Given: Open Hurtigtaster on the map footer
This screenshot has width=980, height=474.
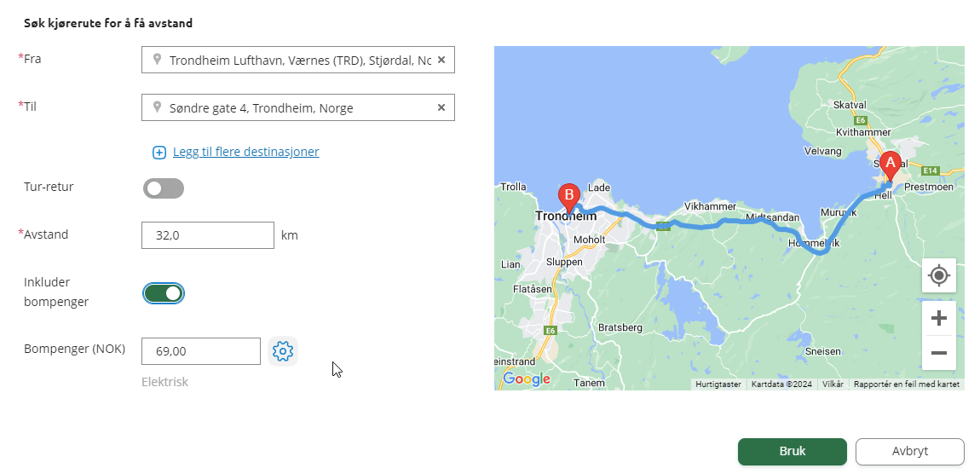Looking at the screenshot, I should coord(718,384).
